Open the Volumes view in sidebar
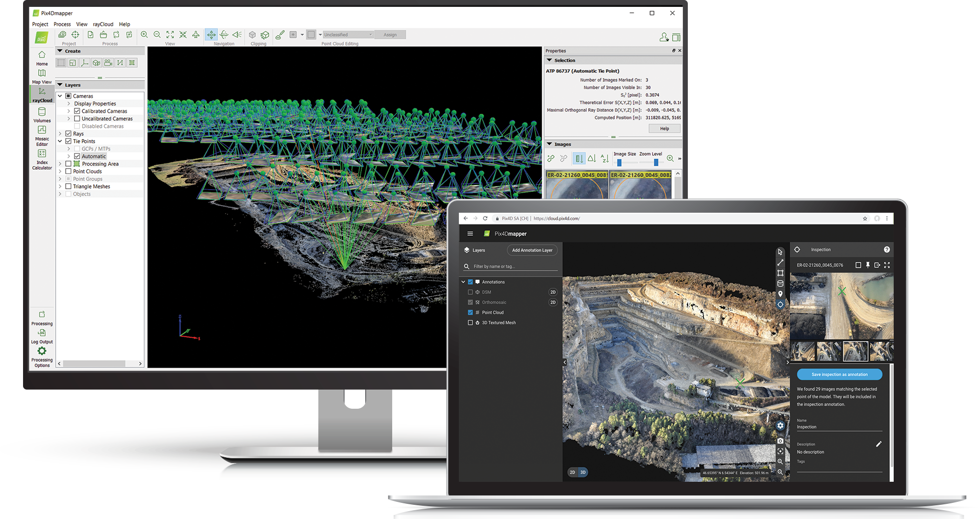Image resolution: width=980 pixels, height=519 pixels. 42,115
